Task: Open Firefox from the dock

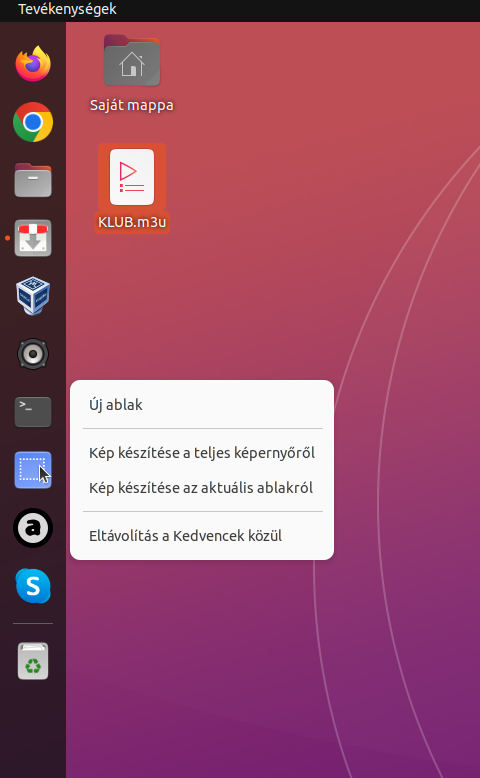Action: pyautogui.click(x=33, y=64)
